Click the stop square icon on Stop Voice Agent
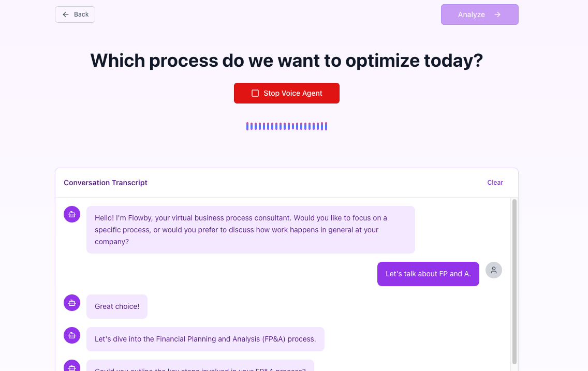Viewport: 588px width, 371px height. coord(255,93)
